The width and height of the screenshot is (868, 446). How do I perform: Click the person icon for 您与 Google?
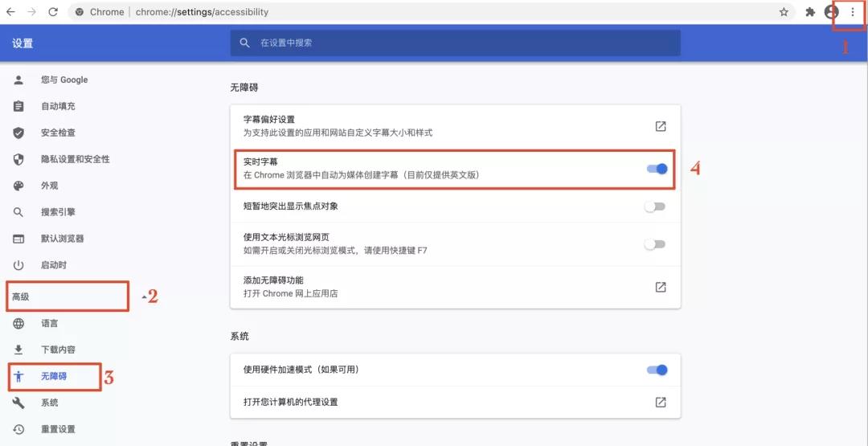pos(18,80)
